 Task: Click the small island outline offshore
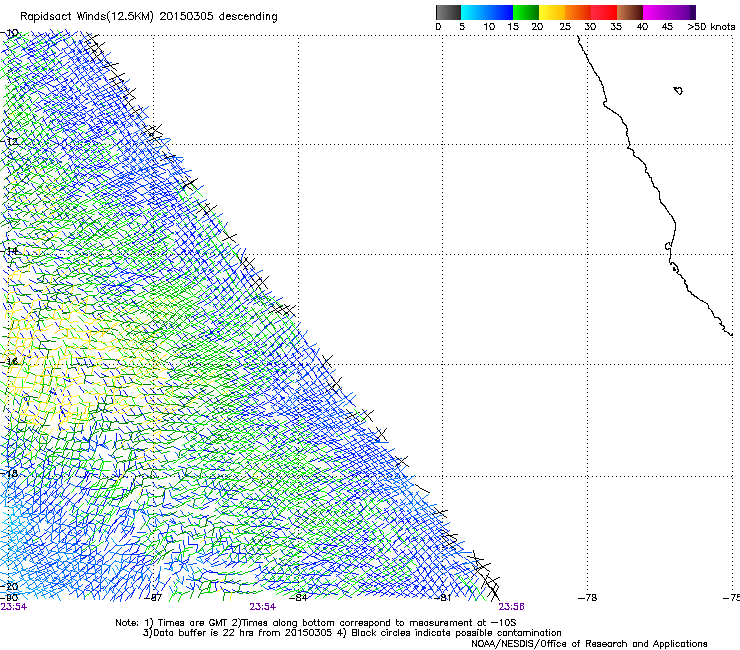click(x=678, y=90)
